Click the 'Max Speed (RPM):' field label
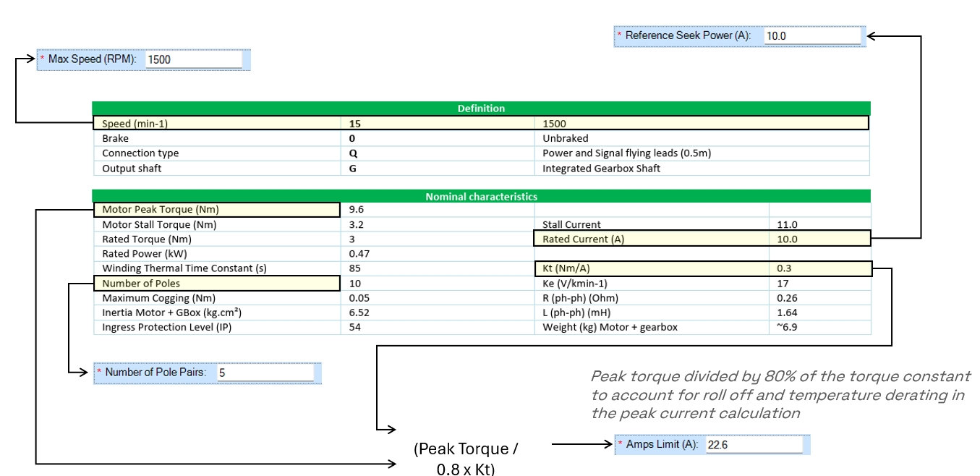 click(92, 59)
